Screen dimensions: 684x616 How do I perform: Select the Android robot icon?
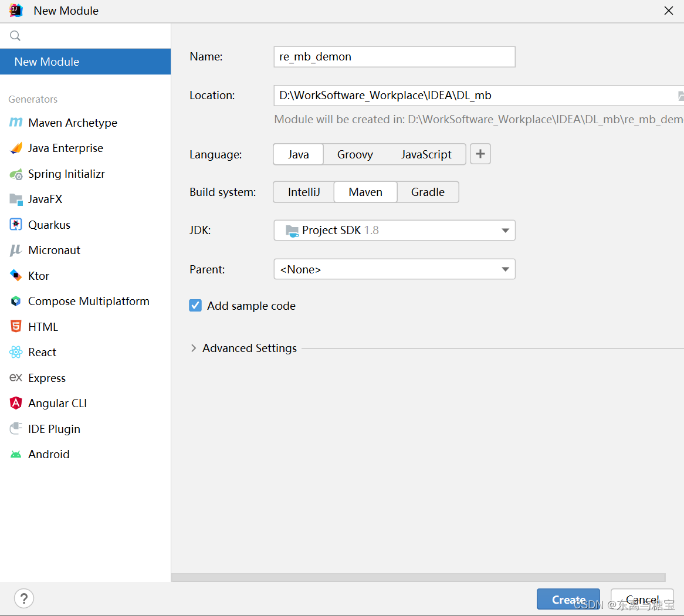click(16, 455)
